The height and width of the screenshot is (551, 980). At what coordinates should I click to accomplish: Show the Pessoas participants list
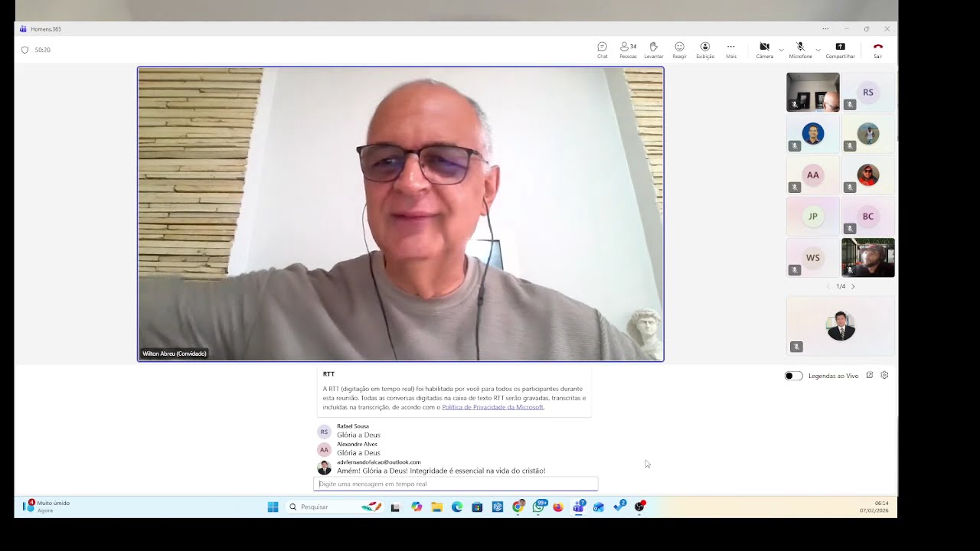pyautogui.click(x=628, y=51)
